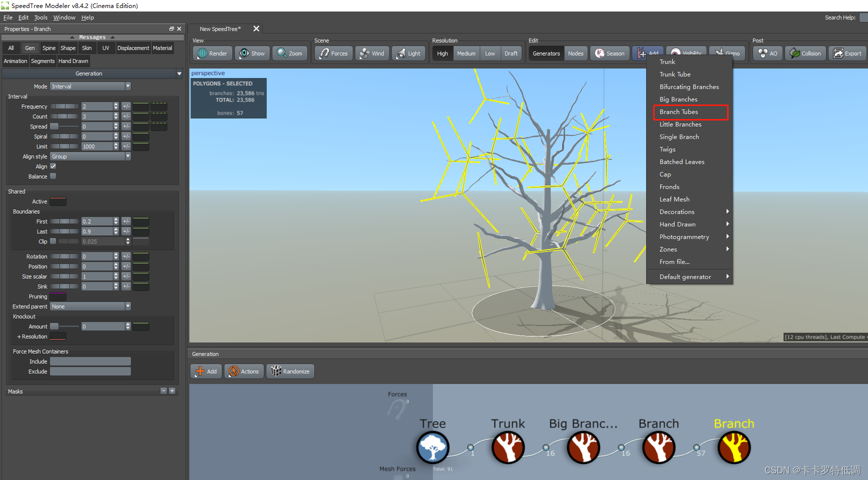Viewport: 868px width, 480px height.
Task: Toggle the Forces scene button
Action: point(334,53)
